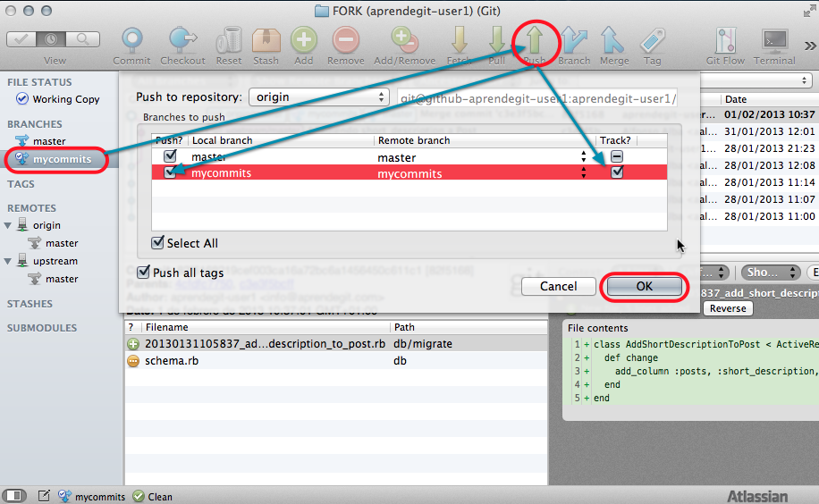Uncheck Push for the mycommits branch
The width and height of the screenshot is (819, 504).
[170, 172]
